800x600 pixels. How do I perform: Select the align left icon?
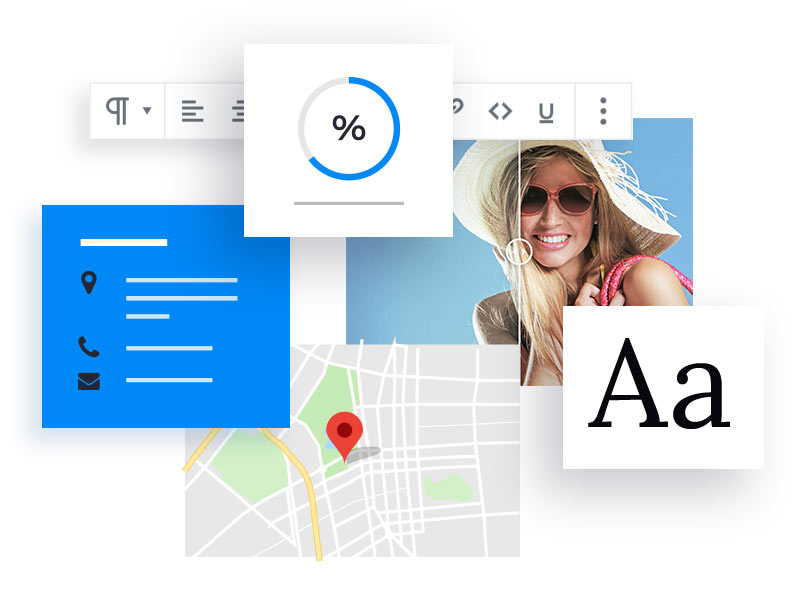point(192,111)
